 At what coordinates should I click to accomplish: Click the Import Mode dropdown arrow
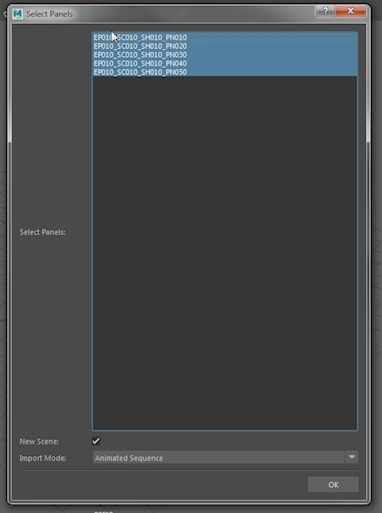(x=352, y=457)
